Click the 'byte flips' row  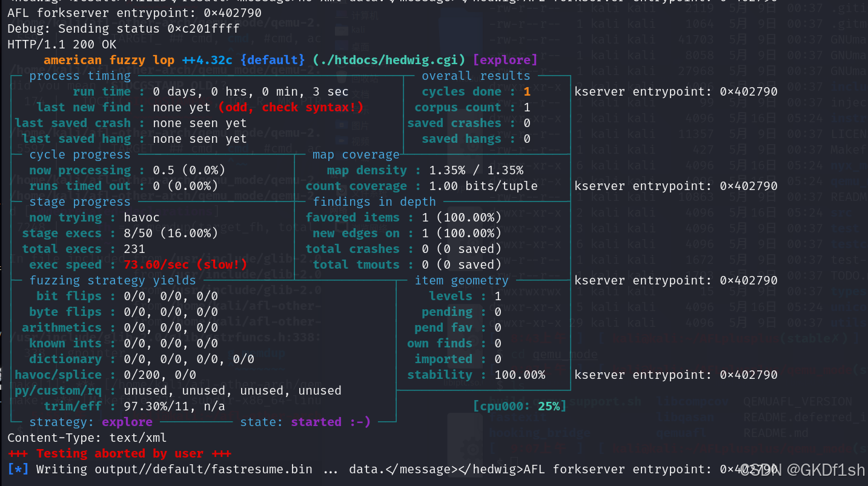coord(124,312)
